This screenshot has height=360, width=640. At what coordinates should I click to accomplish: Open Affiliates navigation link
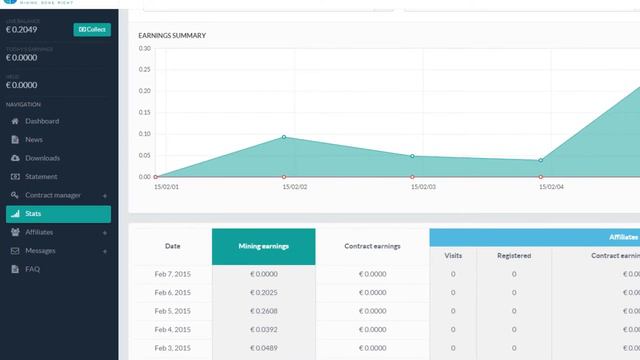pyautogui.click(x=39, y=232)
